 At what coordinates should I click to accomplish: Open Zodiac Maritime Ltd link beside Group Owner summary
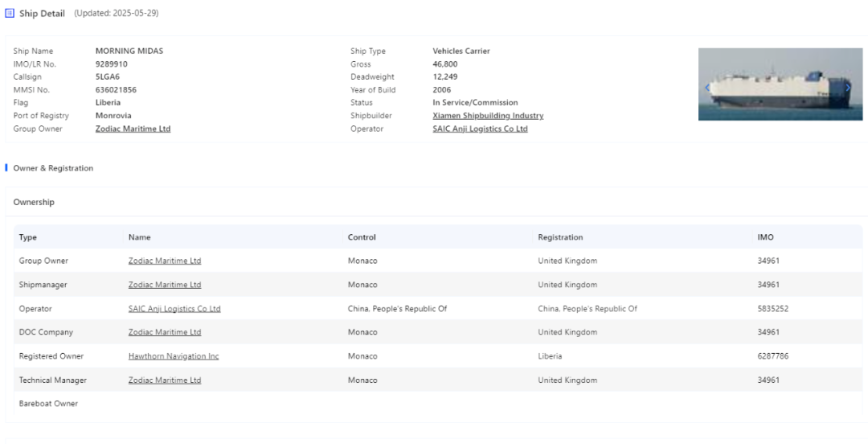pyautogui.click(x=133, y=129)
